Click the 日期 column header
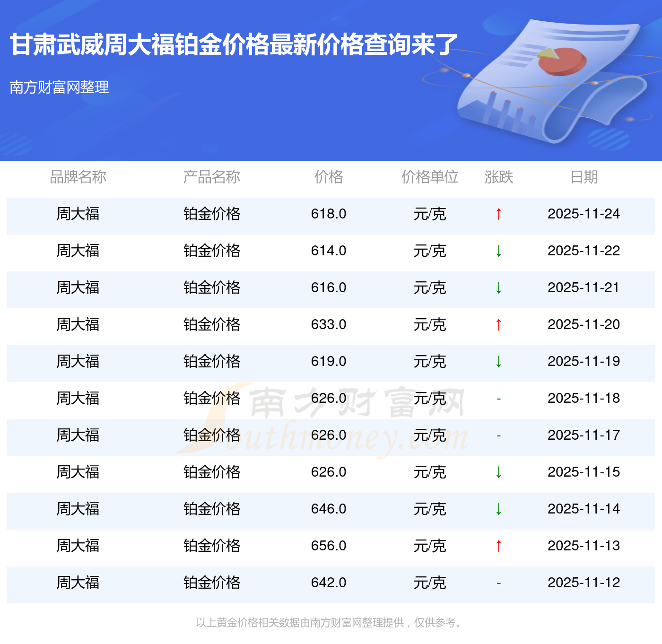Viewport: 662px width, 644px height. 584,177
